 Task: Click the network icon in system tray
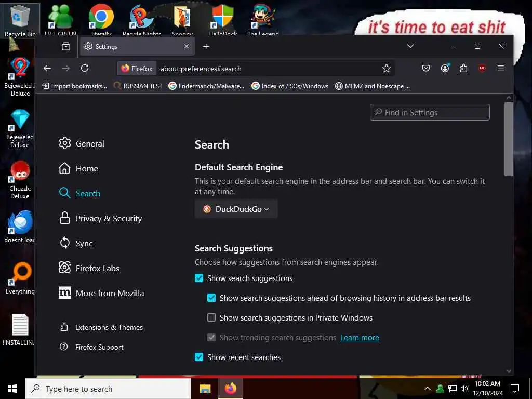coord(453,389)
